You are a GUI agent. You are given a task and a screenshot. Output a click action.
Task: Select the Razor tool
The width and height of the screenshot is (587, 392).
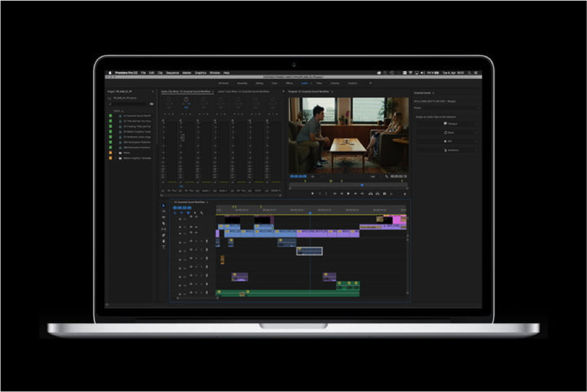coord(163,223)
